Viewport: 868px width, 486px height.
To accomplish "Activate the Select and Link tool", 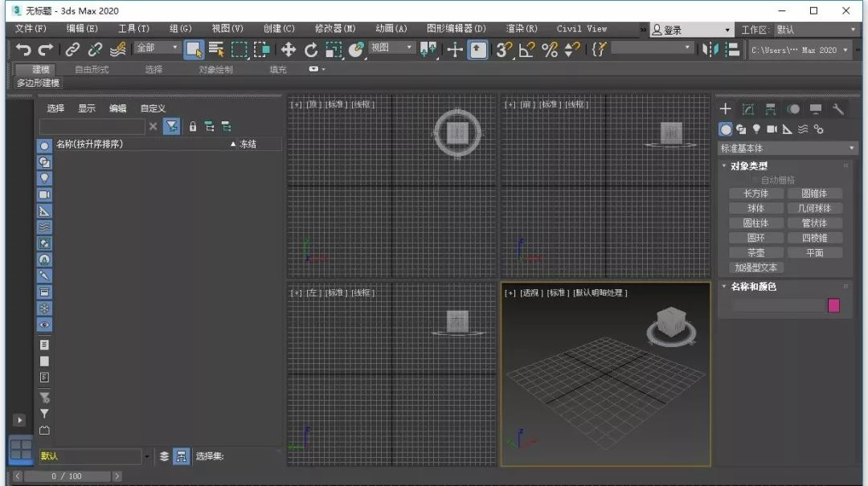I will coord(72,50).
